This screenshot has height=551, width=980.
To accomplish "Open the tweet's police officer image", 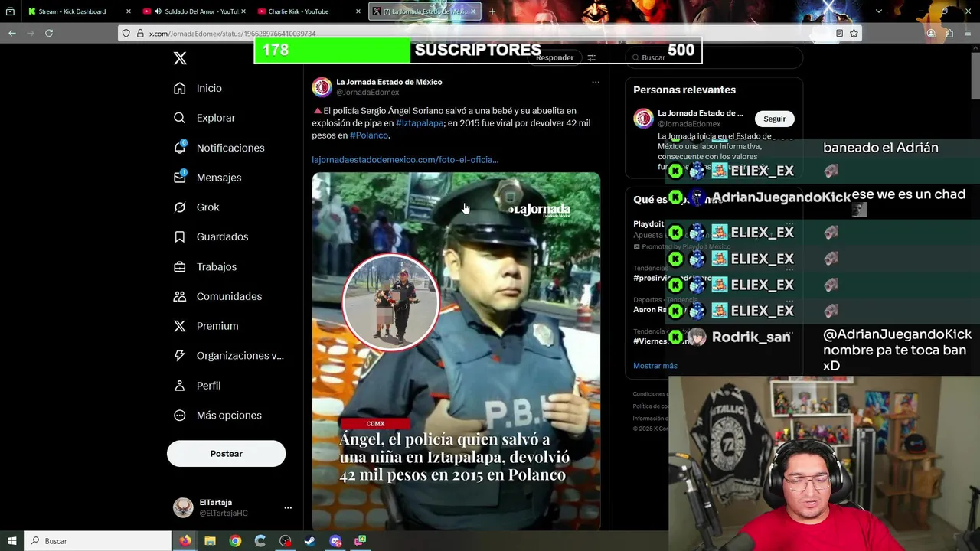I will click(456, 350).
